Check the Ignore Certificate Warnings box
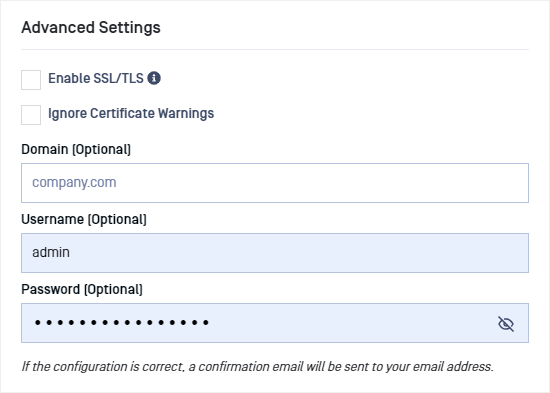The height and width of the screenshot is (393, 550). pos(31,115)
